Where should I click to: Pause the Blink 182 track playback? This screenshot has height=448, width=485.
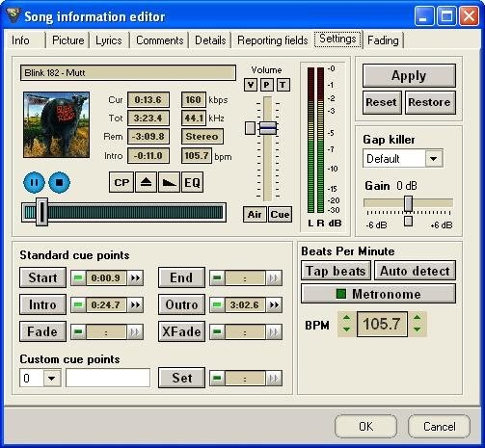click(34, 182)
